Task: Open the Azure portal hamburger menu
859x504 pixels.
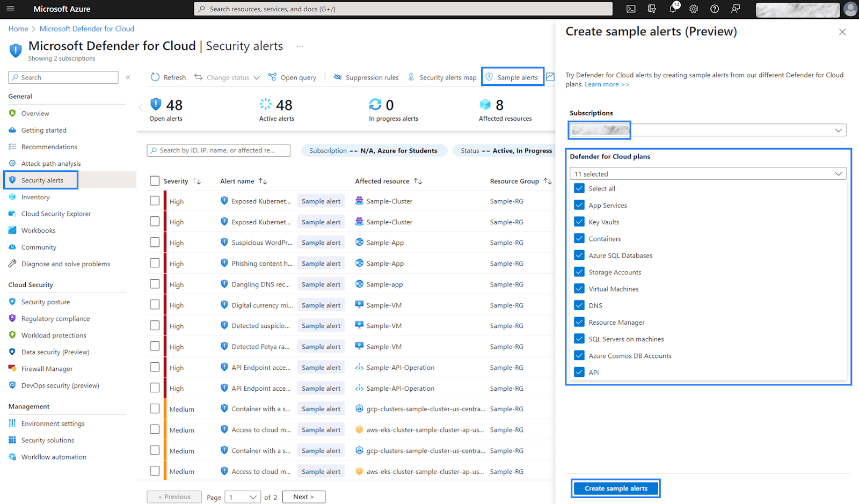Action: [x=10, y=9]
